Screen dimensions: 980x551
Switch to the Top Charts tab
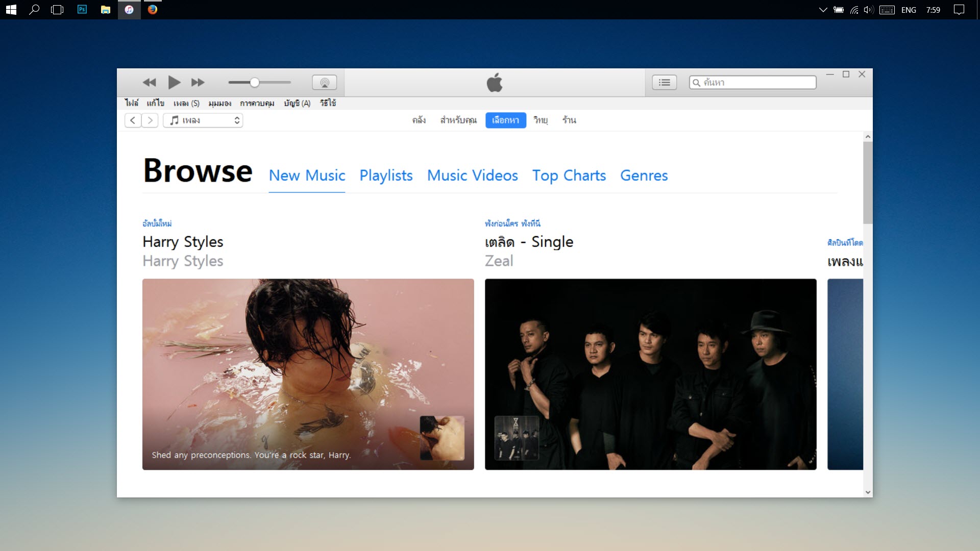coord(569,176)
